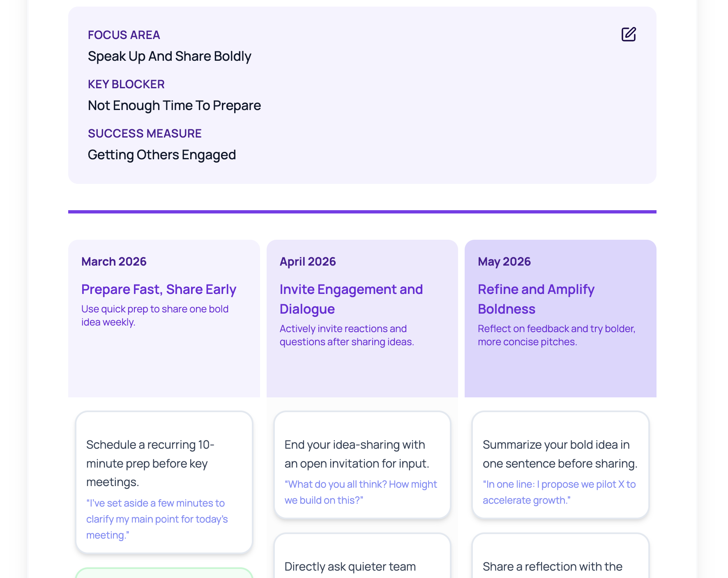Open the "Share a reflection with the" card
This screenshot has height=578, width=728.
(552, 567)
